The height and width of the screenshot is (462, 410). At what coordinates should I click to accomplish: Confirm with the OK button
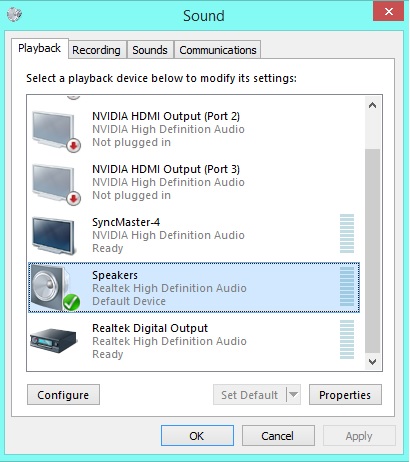(197, 436)
